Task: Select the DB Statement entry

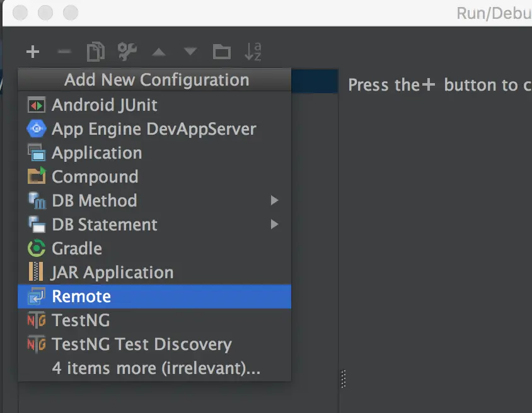Action: pos(154,225)
